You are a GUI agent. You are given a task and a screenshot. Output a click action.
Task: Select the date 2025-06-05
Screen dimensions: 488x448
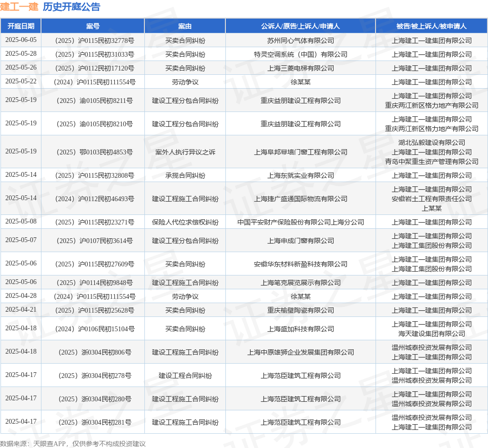21,40
